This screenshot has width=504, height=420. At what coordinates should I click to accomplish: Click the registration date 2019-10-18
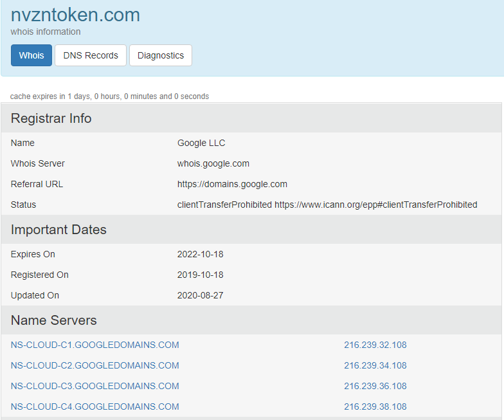[201, 275]
